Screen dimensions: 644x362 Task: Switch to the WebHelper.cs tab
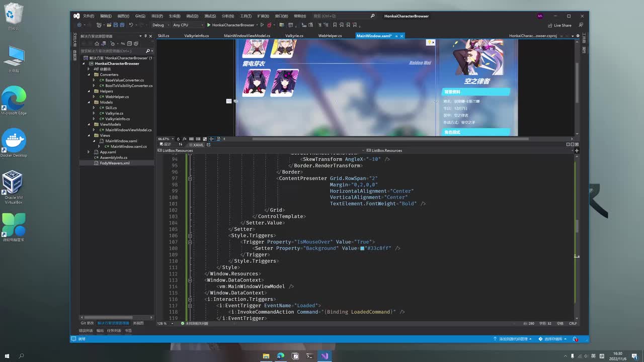tap(330, 36)
